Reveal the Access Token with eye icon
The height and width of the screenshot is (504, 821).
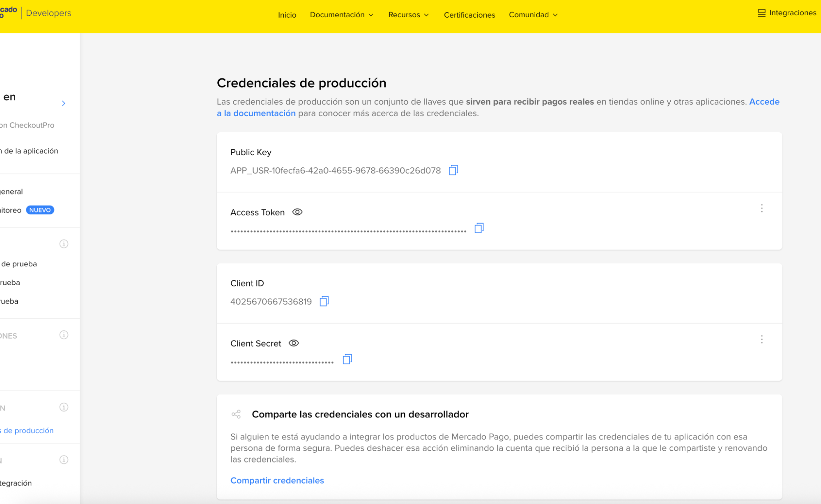(x=297, y=212)
